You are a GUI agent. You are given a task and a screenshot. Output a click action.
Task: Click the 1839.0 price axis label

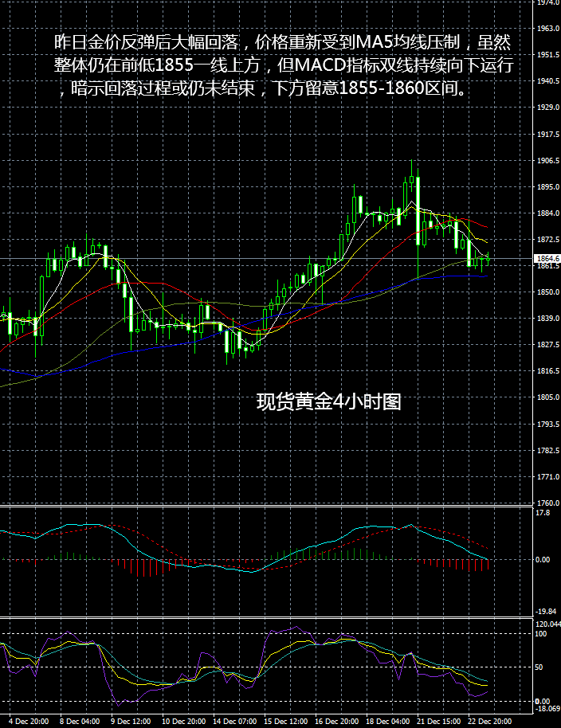(x=548, y=318)
